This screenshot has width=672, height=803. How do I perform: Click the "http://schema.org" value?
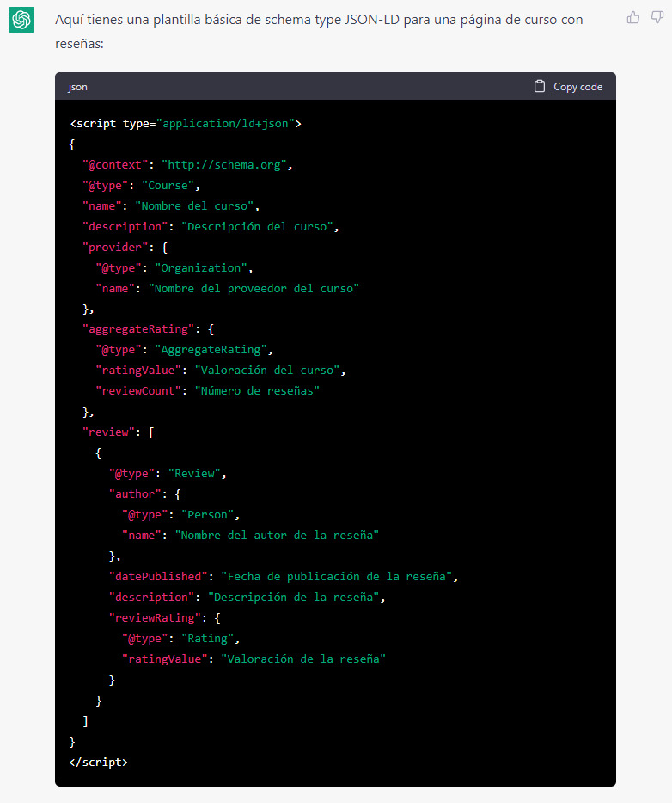click(223, 165)
